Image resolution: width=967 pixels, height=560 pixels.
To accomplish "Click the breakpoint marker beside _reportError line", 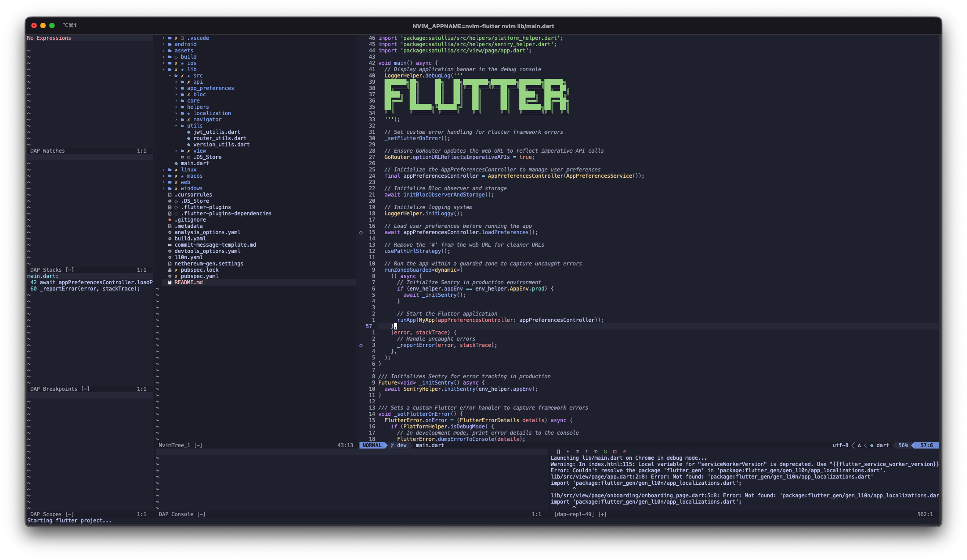I will coord(361,345).
